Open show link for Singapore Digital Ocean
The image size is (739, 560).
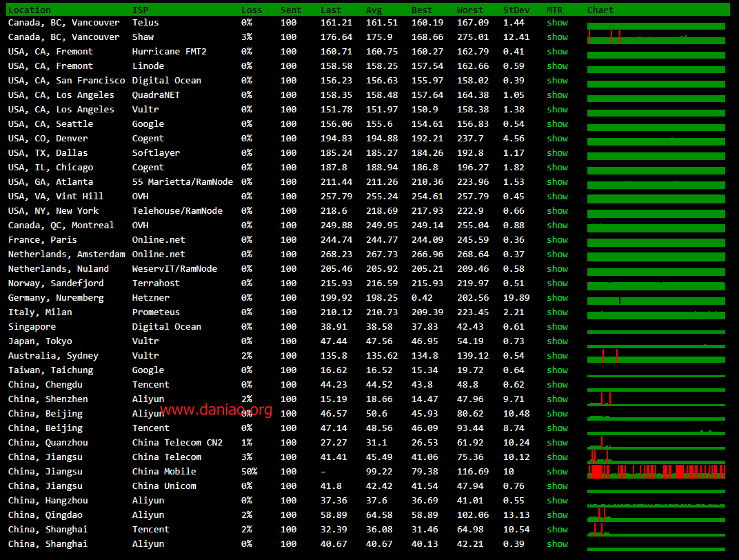click(x=557, y=327)
